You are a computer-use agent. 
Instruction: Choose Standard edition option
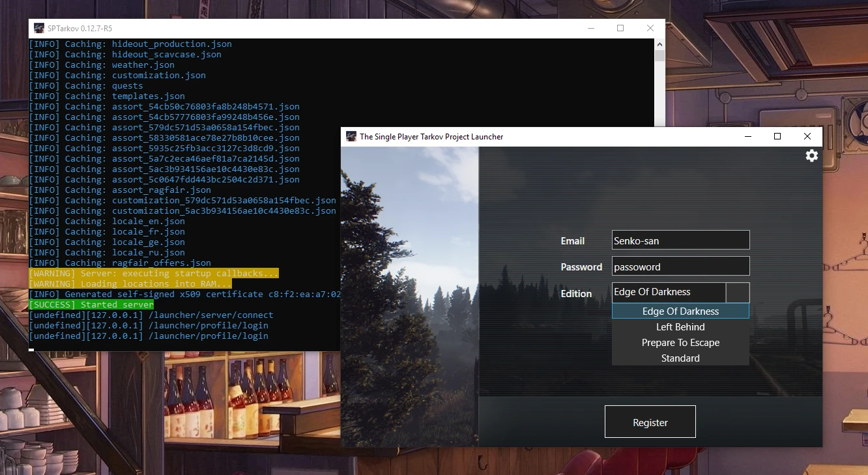click(680, 358)
